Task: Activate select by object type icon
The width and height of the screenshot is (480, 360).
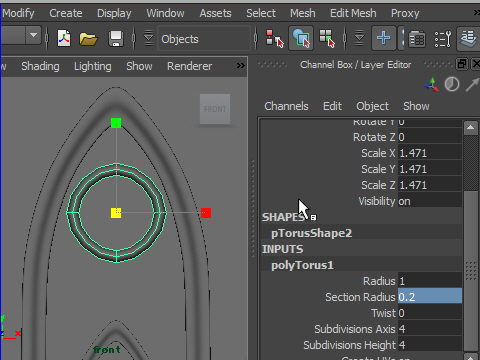Action: click(x=301, y=38)
